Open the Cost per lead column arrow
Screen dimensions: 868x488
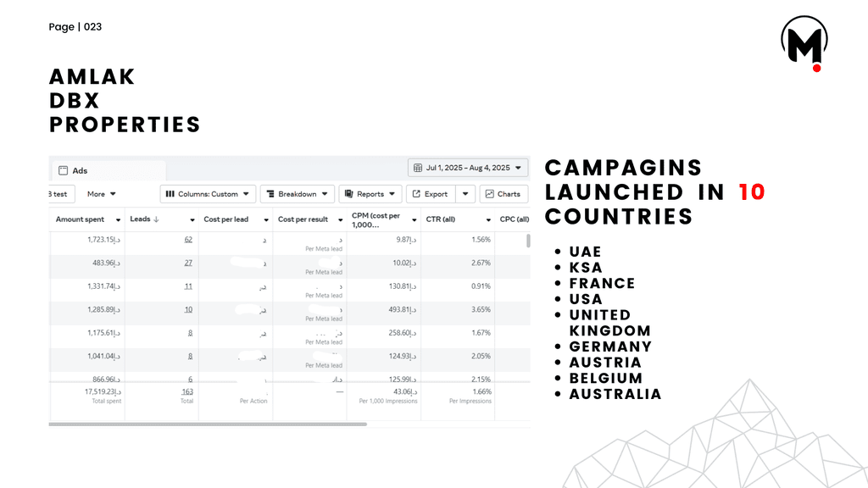point(265,219)
